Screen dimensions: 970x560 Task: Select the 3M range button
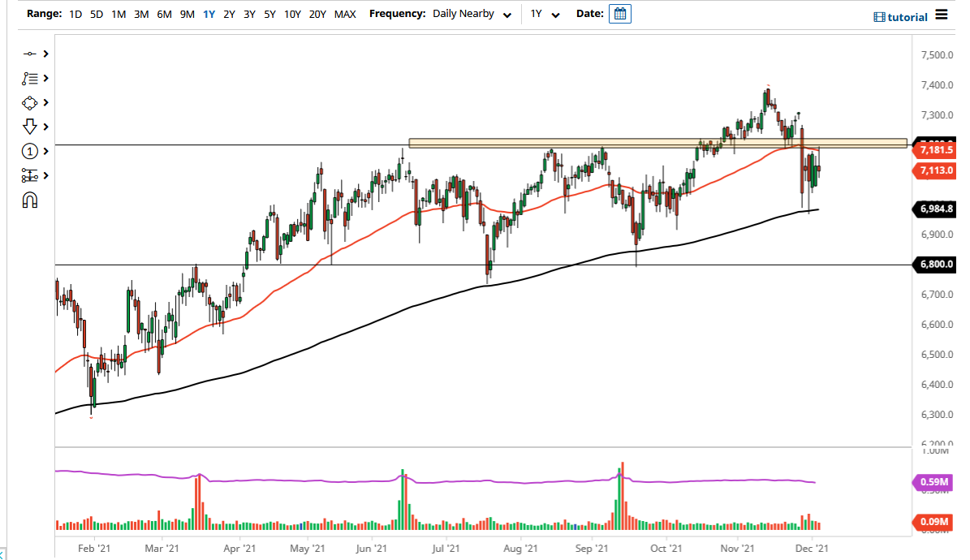tap(140, 14)
